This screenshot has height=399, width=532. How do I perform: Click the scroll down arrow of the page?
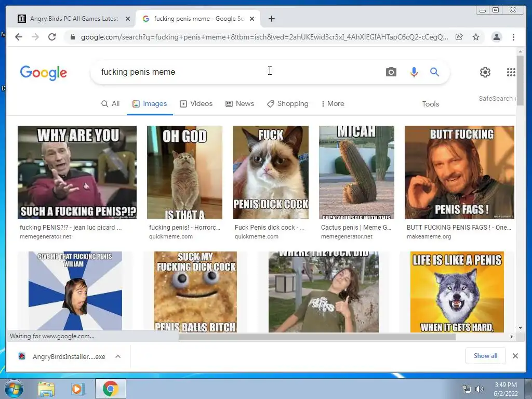coord(521,328)
